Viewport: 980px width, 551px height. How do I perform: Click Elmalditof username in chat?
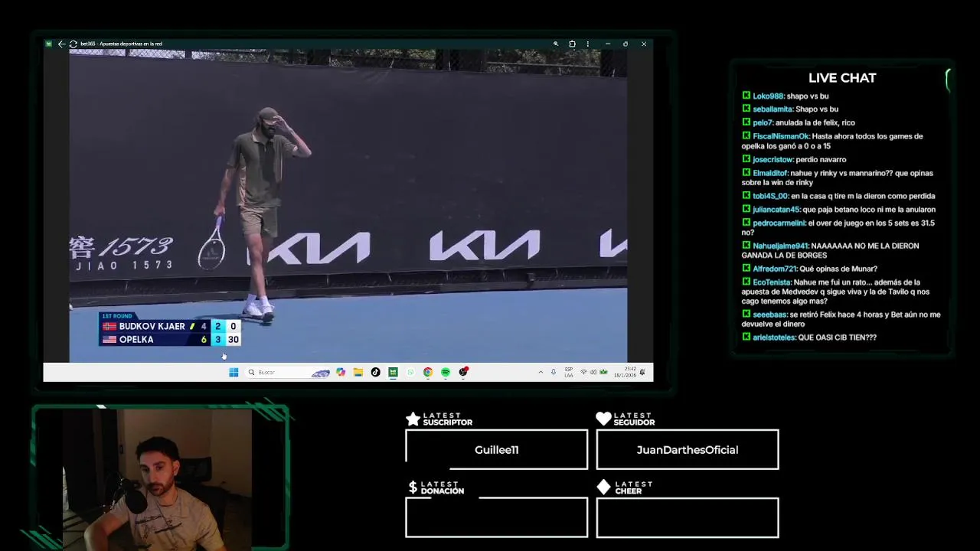point(770,174)
